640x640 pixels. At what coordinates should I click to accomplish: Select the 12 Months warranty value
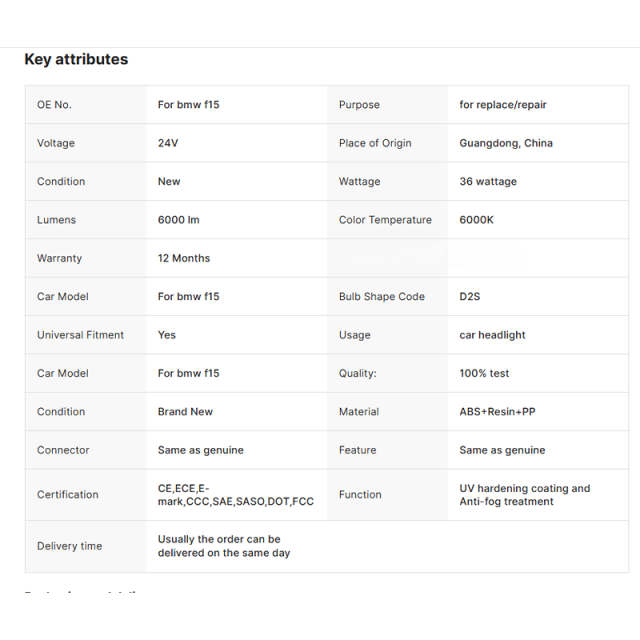coord(184,258)
